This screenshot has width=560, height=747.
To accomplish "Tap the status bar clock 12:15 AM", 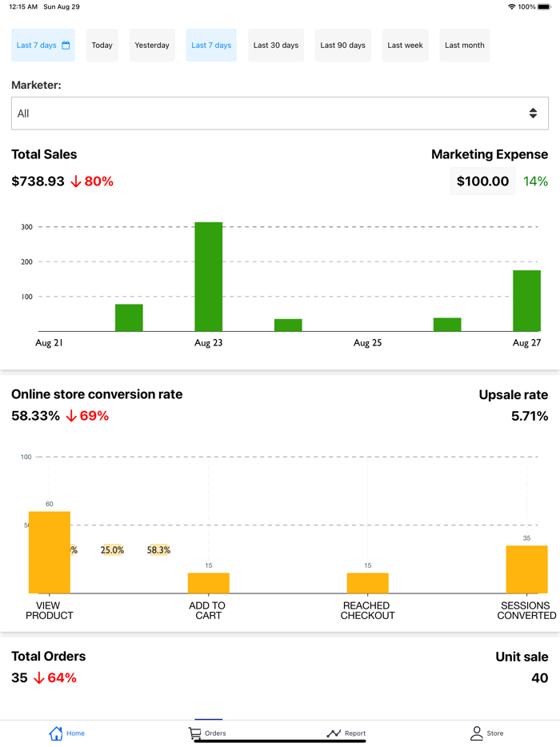I will click(x=23, y=6).
